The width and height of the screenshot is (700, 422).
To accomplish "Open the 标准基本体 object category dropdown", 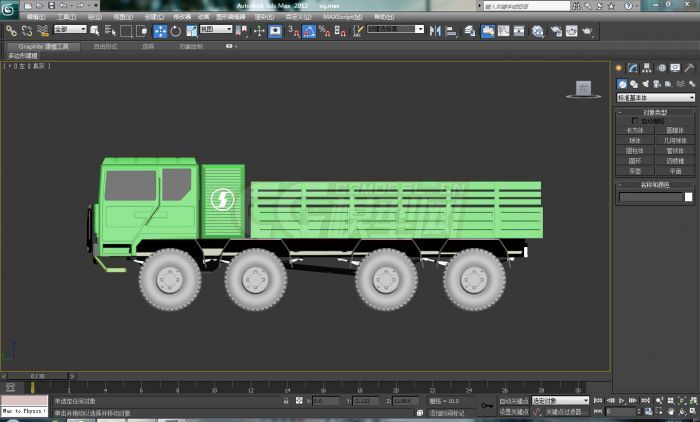I will click(655, 97).
